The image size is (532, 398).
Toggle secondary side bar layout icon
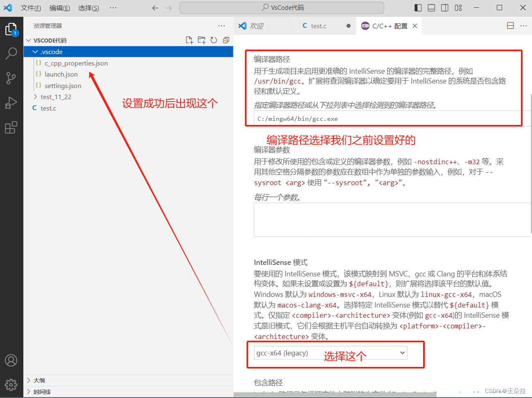point(445,8)
